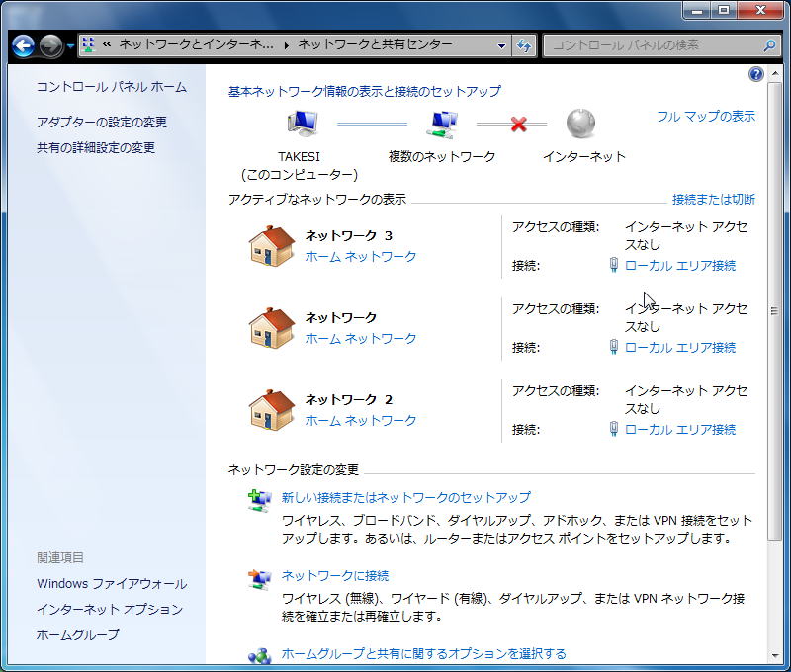Click the search magnifier icon
Viewport: 791px width, 672px height.
pyautogui.click(x=769, y=45)
